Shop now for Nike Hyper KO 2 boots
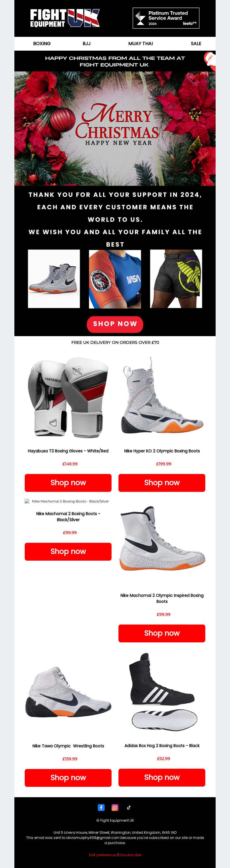The width and height of the screenshot is (230, 868). point(162,483)
